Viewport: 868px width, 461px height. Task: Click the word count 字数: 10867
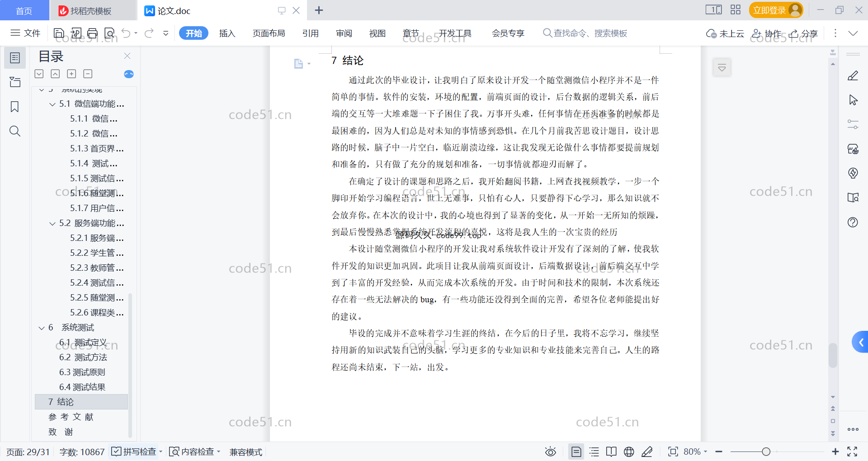pyautogui.click(x=82, y=452)
